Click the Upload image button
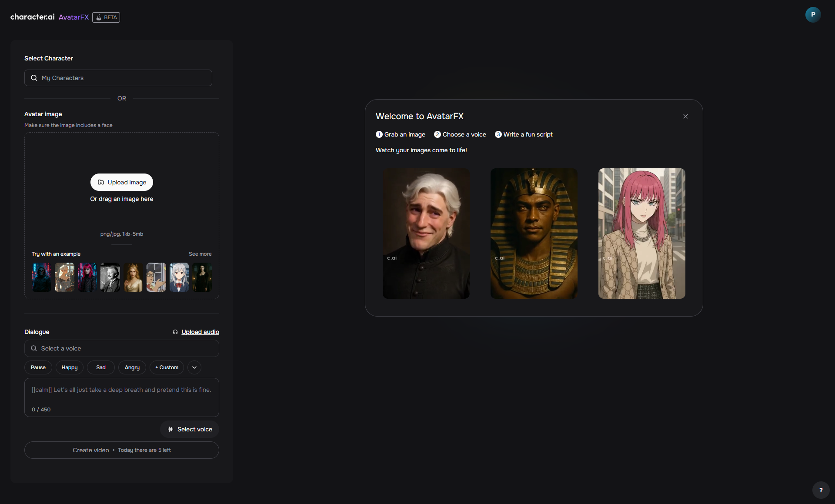This screenshot has width=835, height=504. point(122,182)
